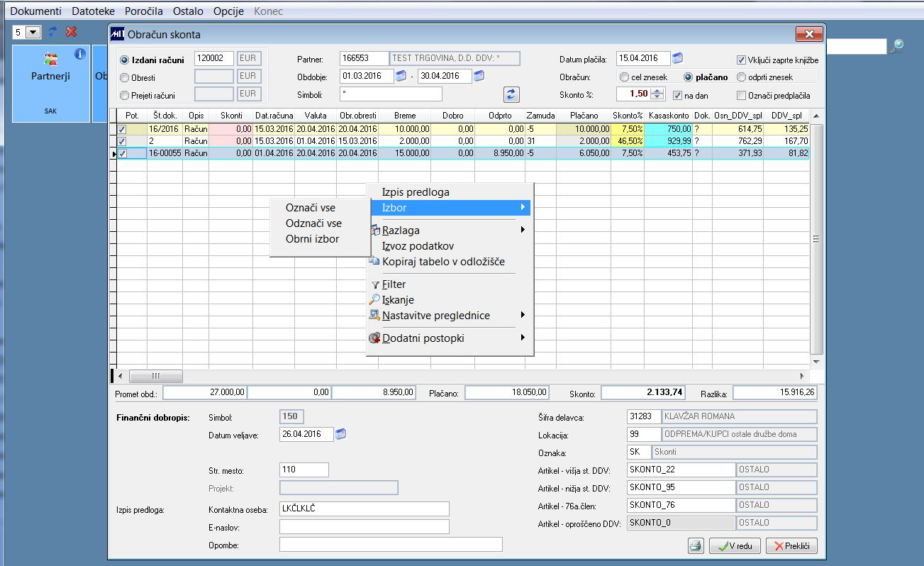Choose Označi vse from the submenu

pyautogui.click(x=310, y=208)
